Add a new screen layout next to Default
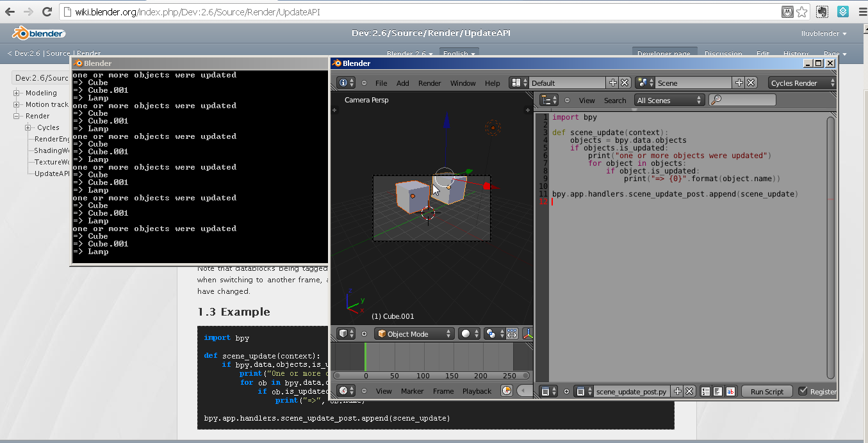This screenshot has width=868, height=443. point(612,83)
